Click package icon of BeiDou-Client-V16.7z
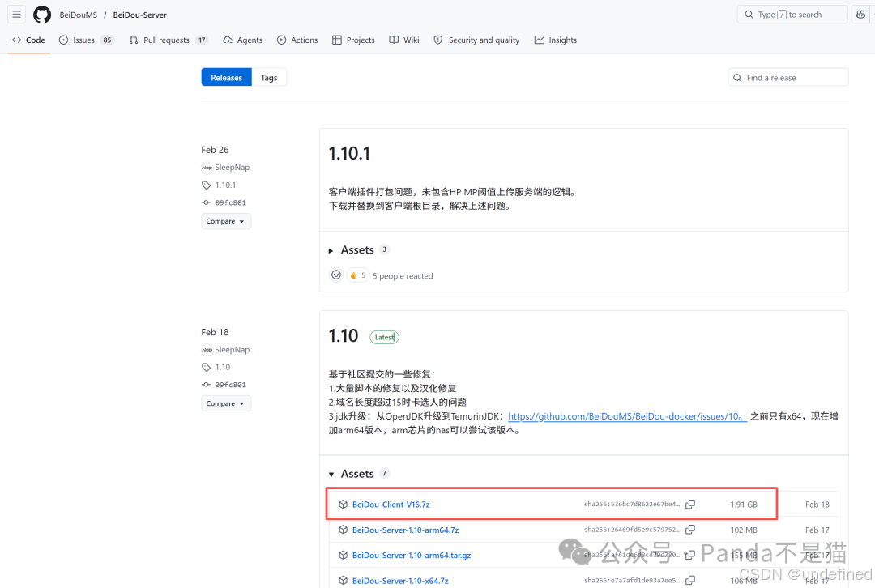This screenshot has width=875, height=588. tap(344, 505)
